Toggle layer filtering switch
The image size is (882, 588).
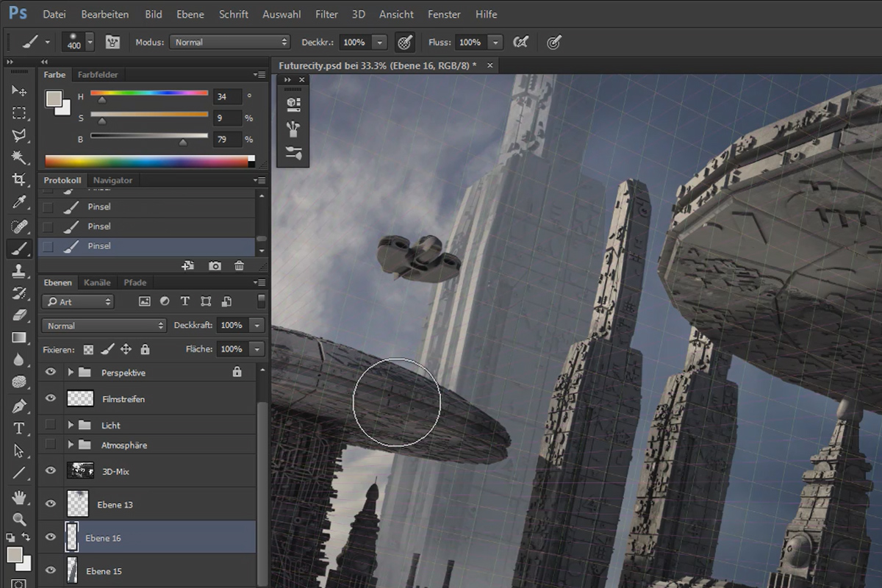click(x=261, y=301)
